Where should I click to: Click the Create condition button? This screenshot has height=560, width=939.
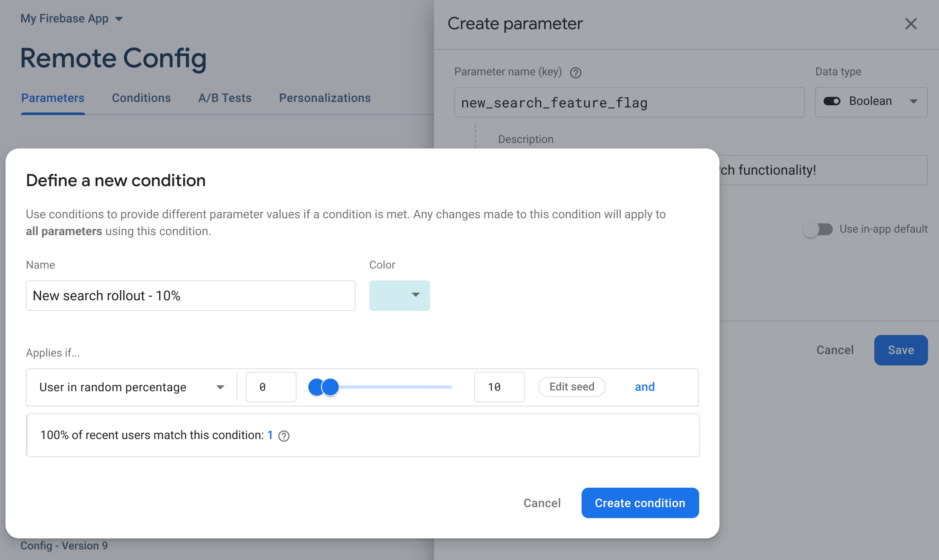[640, 502]
